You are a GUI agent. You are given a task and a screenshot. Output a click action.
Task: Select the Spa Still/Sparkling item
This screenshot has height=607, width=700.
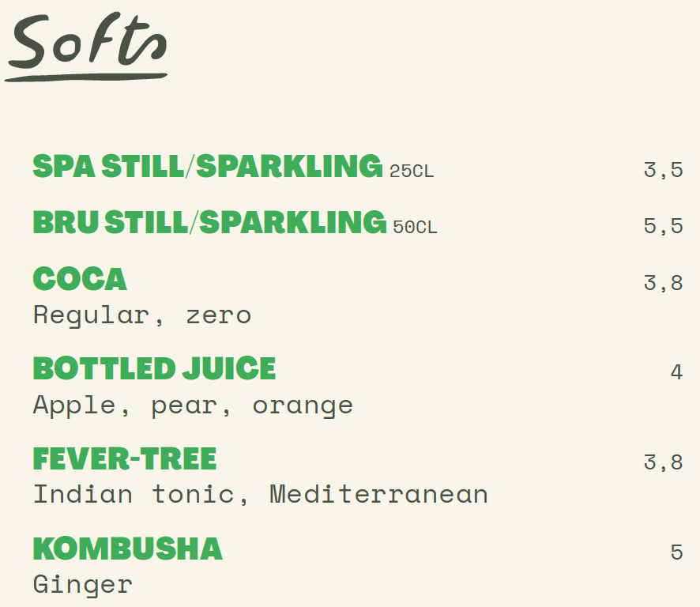[208, 166]
